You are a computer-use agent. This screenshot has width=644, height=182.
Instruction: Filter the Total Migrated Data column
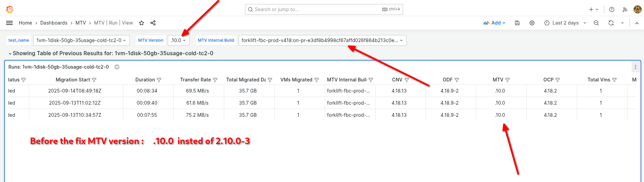coord(270,80)
